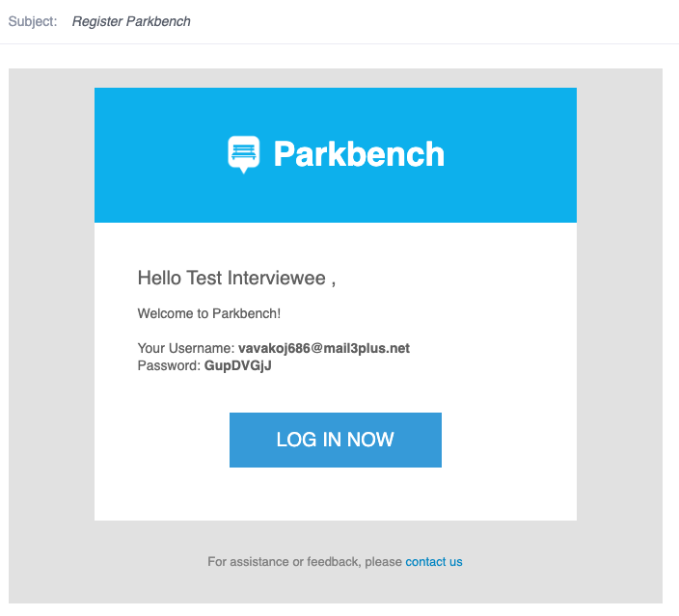
Task: Click the username vavakoj686@mail3plus.net
Action: point(324,348)
